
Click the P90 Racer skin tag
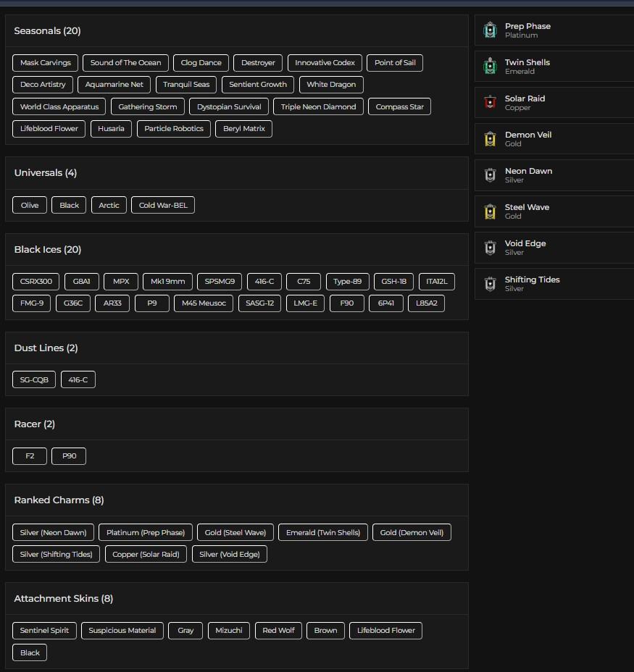click(69, 456)
